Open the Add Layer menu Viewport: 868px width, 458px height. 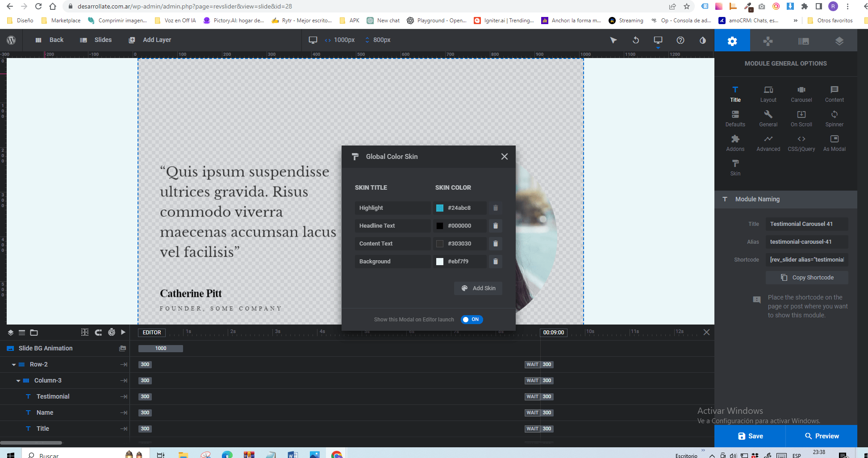[x=150, y=40]
